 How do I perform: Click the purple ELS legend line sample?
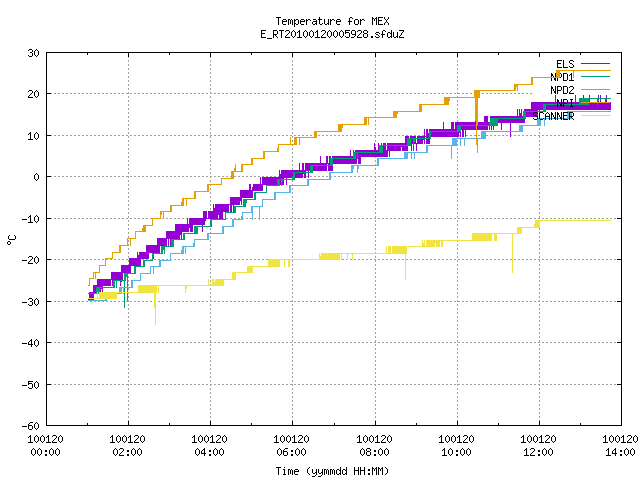point(596,64)
